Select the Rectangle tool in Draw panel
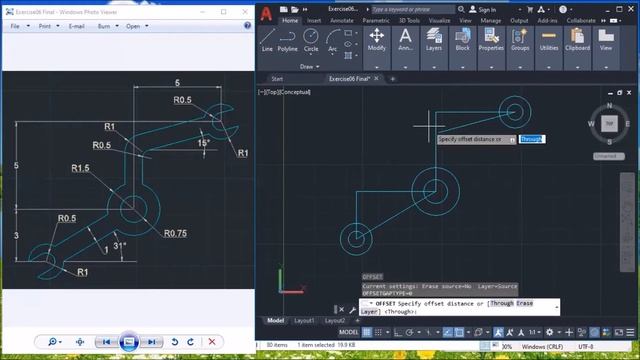 click(348, 33)
